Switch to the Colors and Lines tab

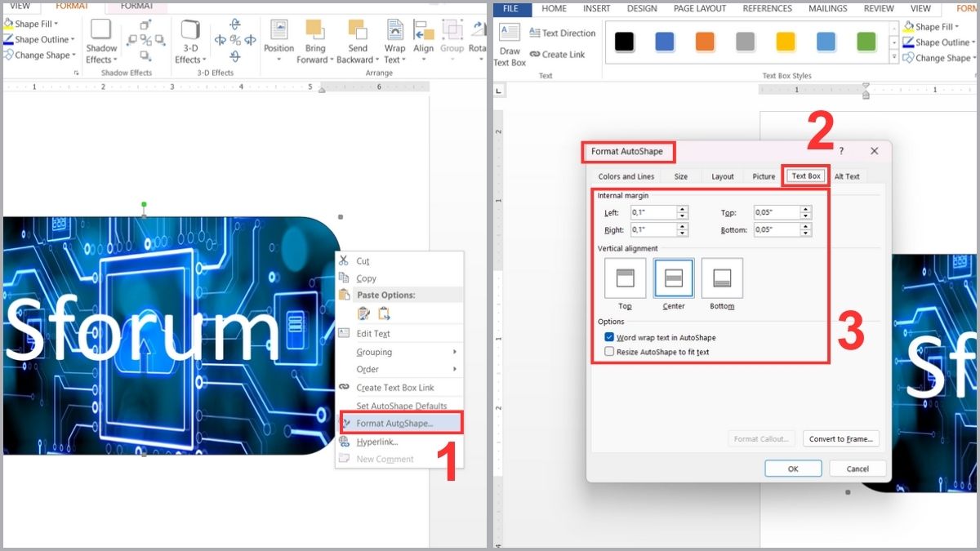[626, 176]
